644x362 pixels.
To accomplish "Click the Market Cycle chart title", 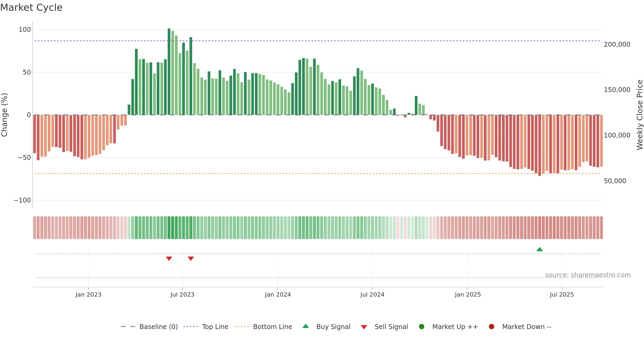I will 31,8.
